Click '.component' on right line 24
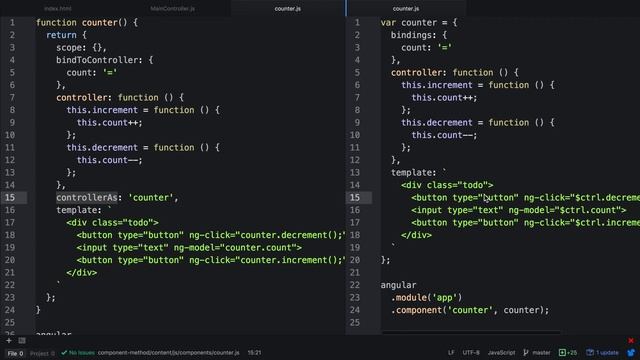 [x=416, y=310]
